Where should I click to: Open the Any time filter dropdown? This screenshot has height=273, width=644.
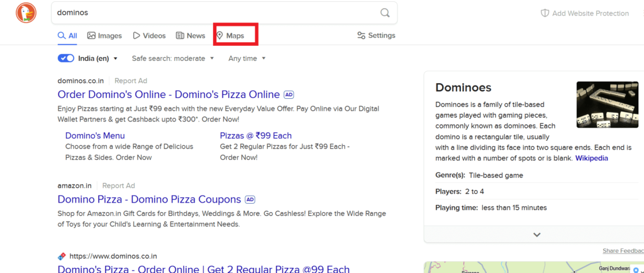coord(247,58)
